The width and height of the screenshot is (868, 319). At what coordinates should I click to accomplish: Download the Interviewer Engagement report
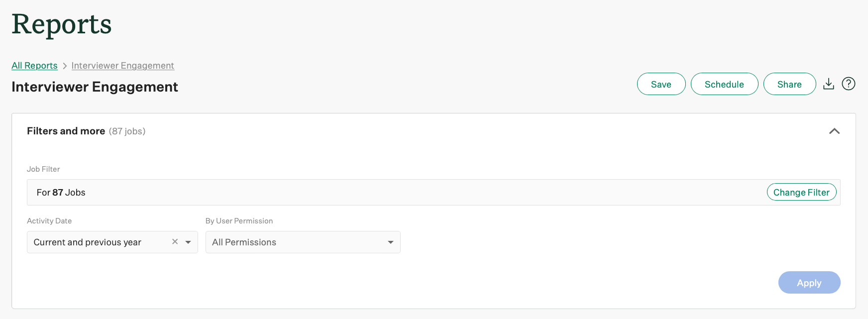point(829,84)
